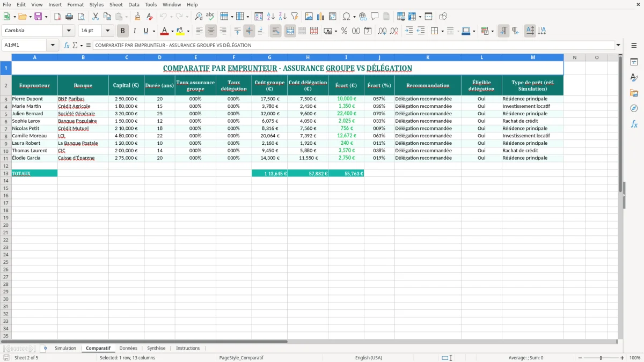Click the formula input line
Image resolution: width=644 pixels, height=362 pixels.
click(354, 45)
